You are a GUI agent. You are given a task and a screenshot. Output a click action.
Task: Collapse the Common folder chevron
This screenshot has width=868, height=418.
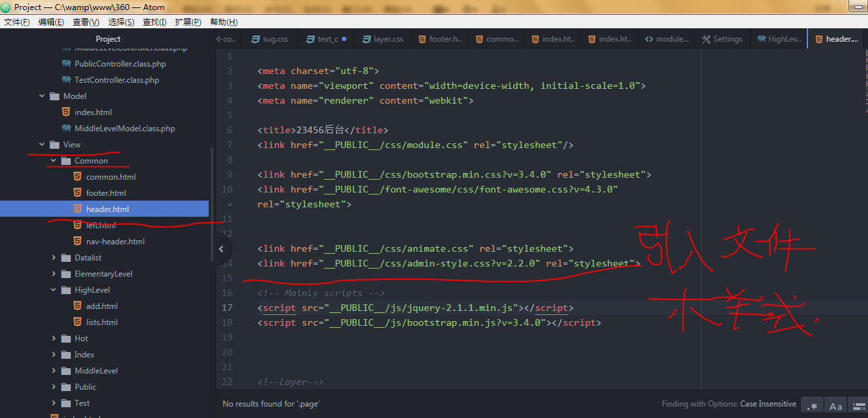(53, 161)
